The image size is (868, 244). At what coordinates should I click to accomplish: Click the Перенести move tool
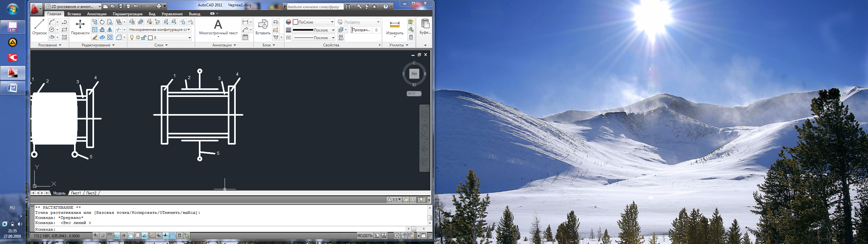point(80,27)
